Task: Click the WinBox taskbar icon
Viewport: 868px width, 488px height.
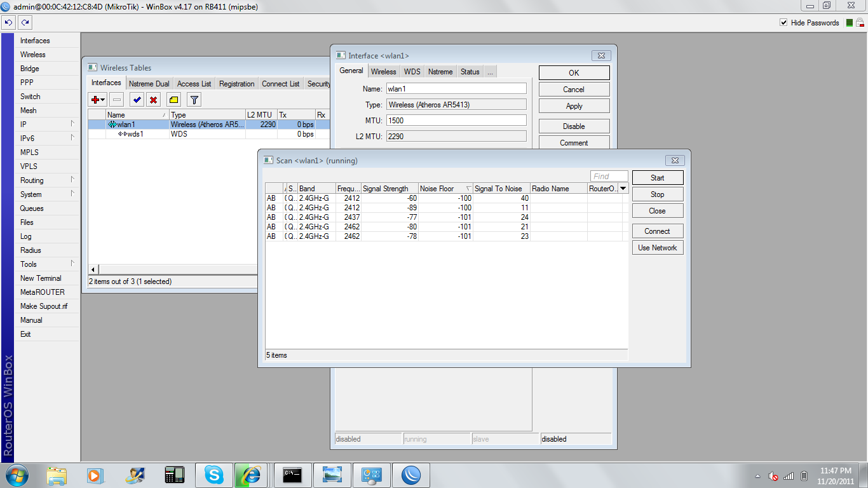Action: 412,475
